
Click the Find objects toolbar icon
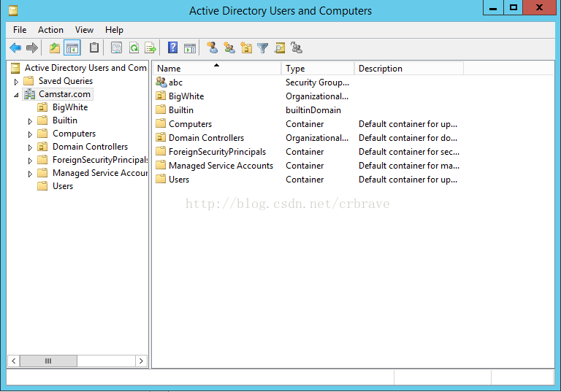(x=280, y=47)
